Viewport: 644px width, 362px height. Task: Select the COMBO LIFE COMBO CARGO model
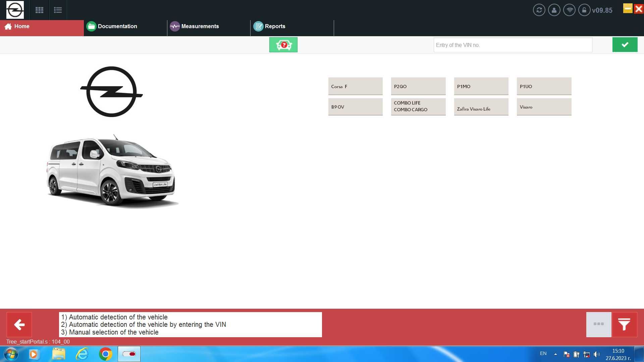pyautogui.click(x=418, y=107)
